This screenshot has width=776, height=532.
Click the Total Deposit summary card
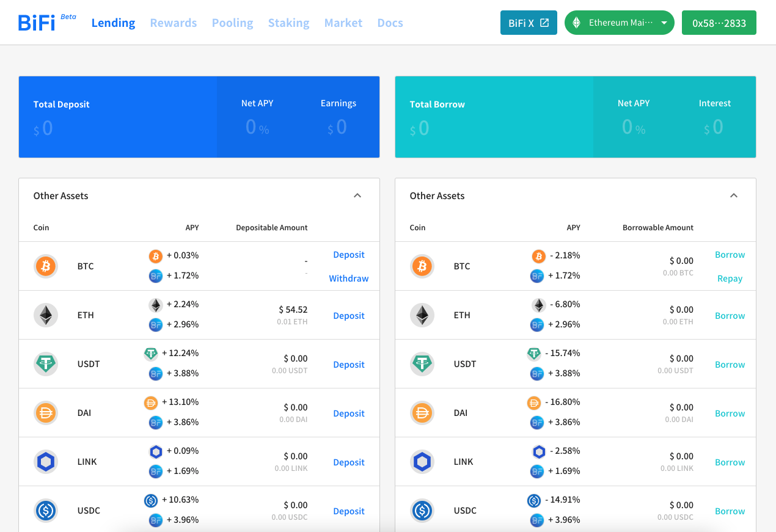pyautogui.click(x=199, y=117)
